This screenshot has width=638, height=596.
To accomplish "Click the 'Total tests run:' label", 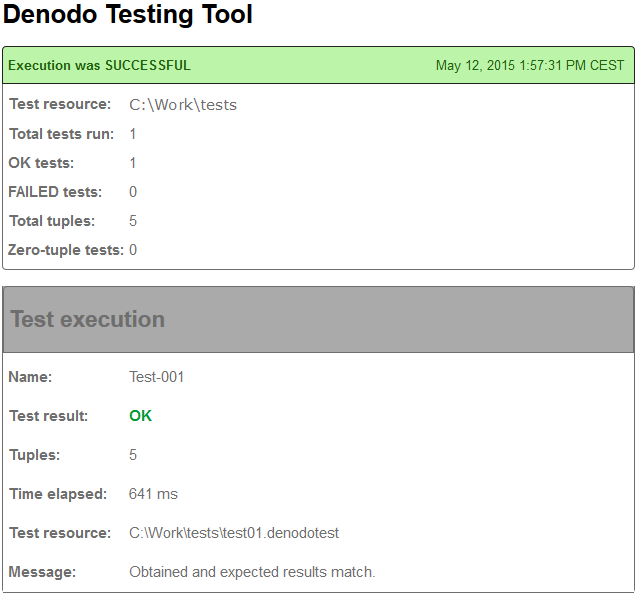I will tap(61, 134).
